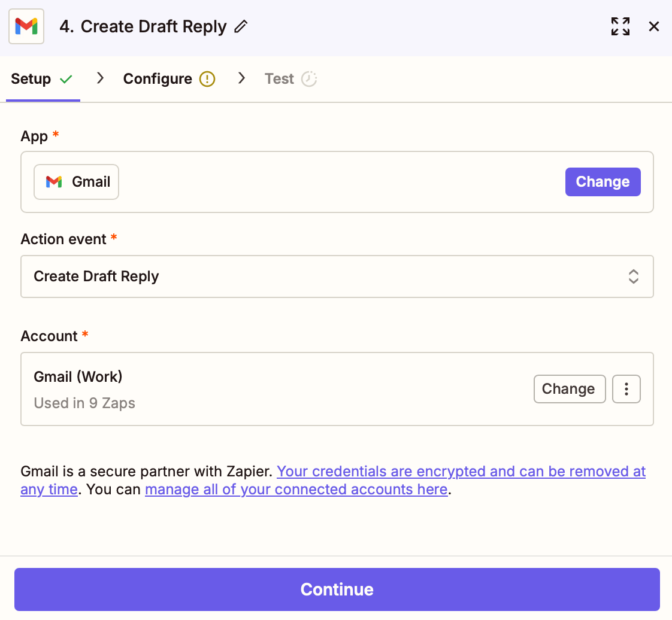Change the Gmail (Work) account

(x=569, y=389)
